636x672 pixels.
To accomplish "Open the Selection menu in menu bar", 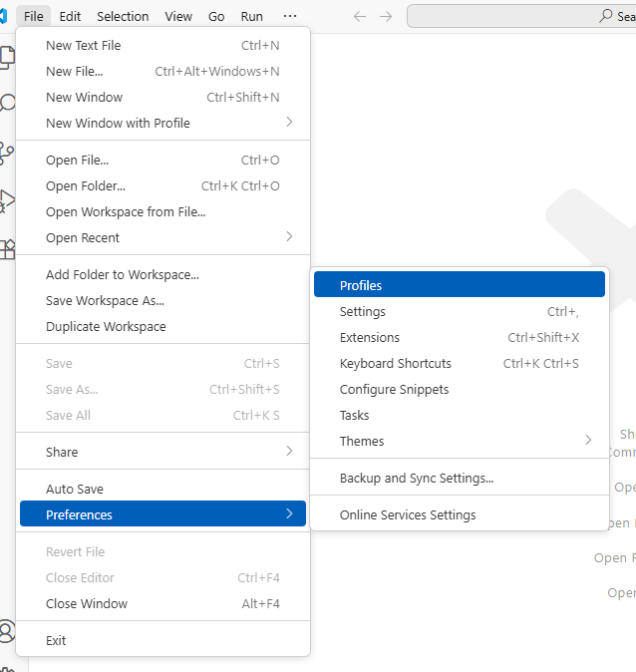I will [123, 16].
